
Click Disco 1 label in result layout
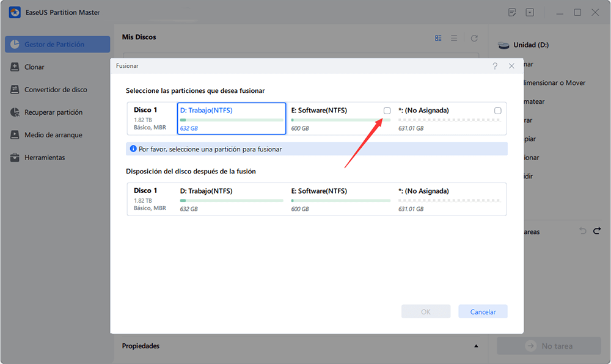145,191
